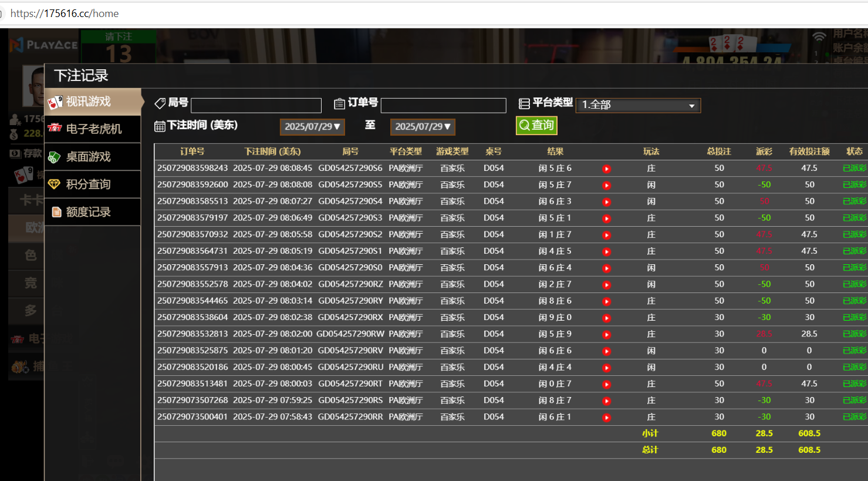
Task: Click the 局号 input field
Action: pos(256,105)
